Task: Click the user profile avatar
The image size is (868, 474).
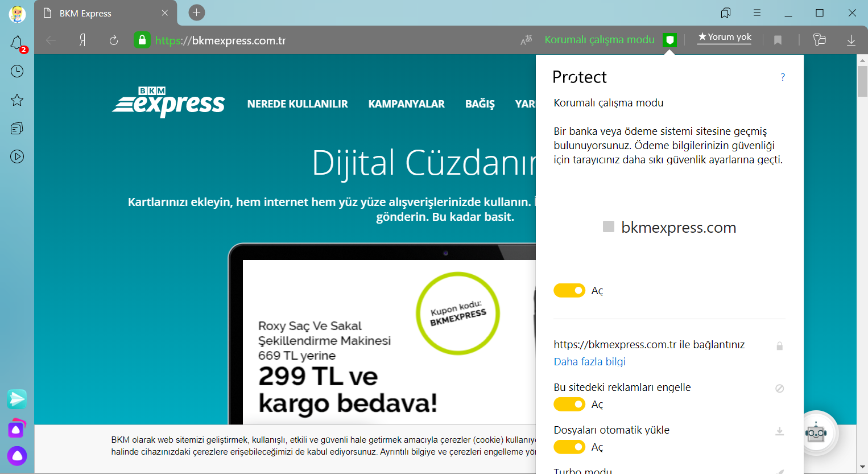Action: [x=17, y=14]
